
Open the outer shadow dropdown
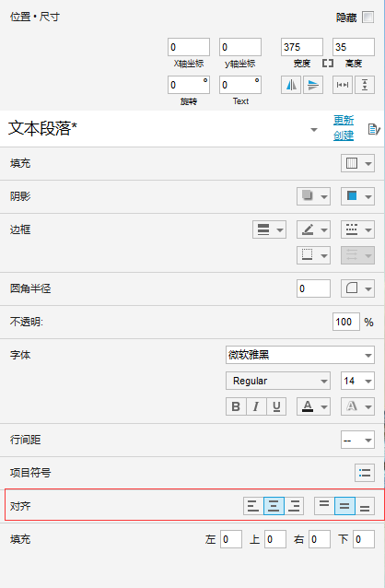pyautogui.click(x=313, y=196)
